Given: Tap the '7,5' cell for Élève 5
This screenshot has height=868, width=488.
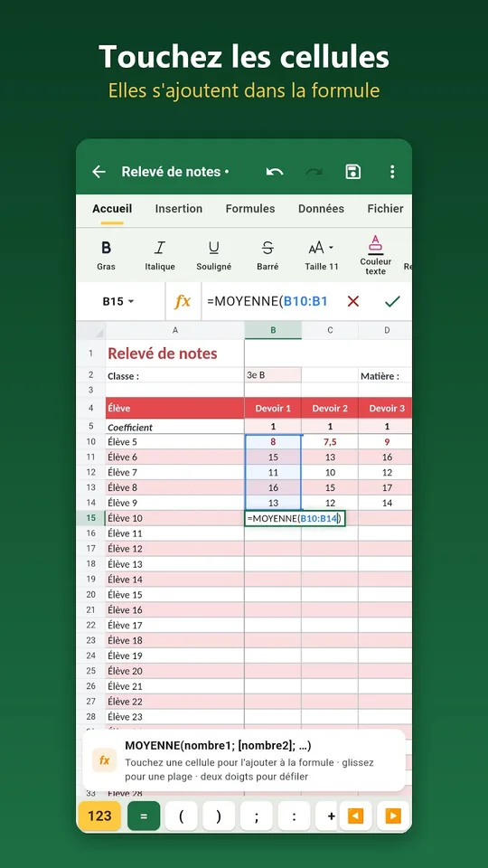Looking at the screenshot, I should tap(330, 442).
